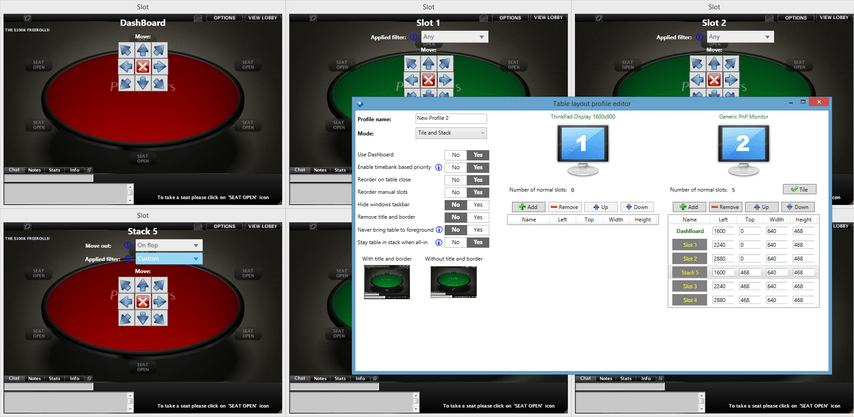Select monitor 1 ThinkPad Display icon

tap(582, 150)
